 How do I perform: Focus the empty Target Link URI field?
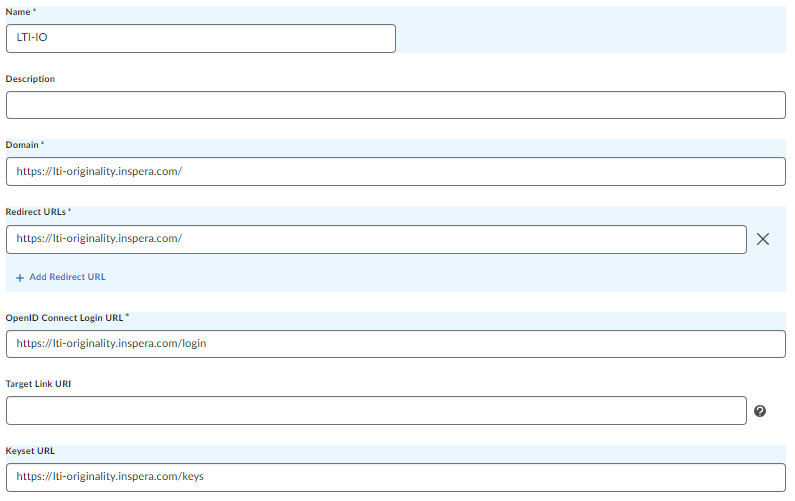(376, 411)
